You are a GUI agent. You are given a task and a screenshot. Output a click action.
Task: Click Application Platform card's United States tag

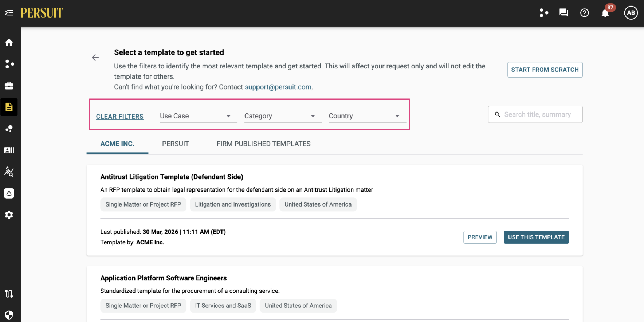pos(298,306)
